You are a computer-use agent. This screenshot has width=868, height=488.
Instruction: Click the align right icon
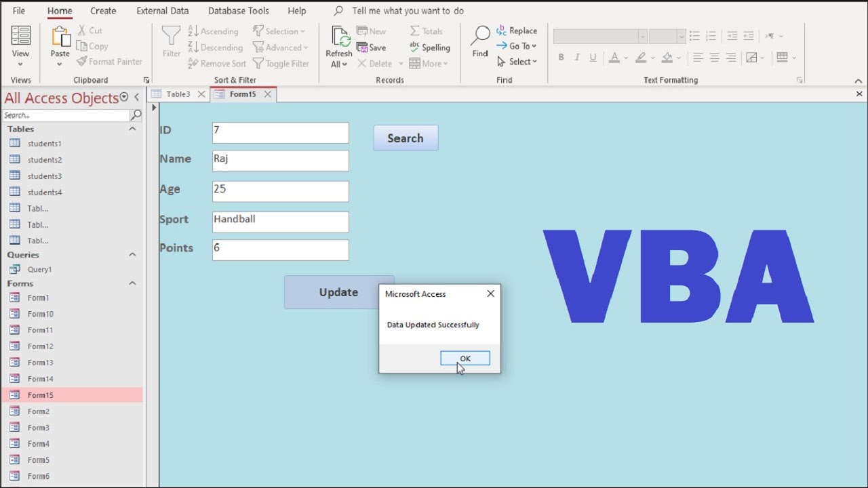[x=730, y=58]
